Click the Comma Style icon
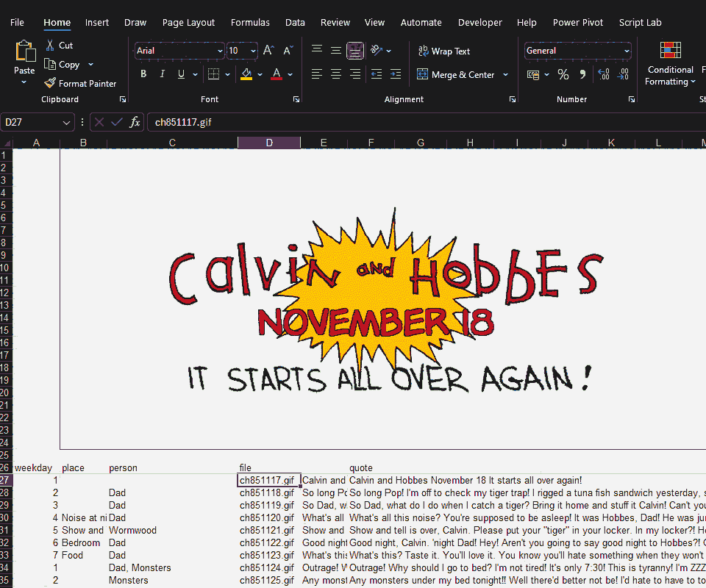The image size is (706, 588). coord(582,75)
